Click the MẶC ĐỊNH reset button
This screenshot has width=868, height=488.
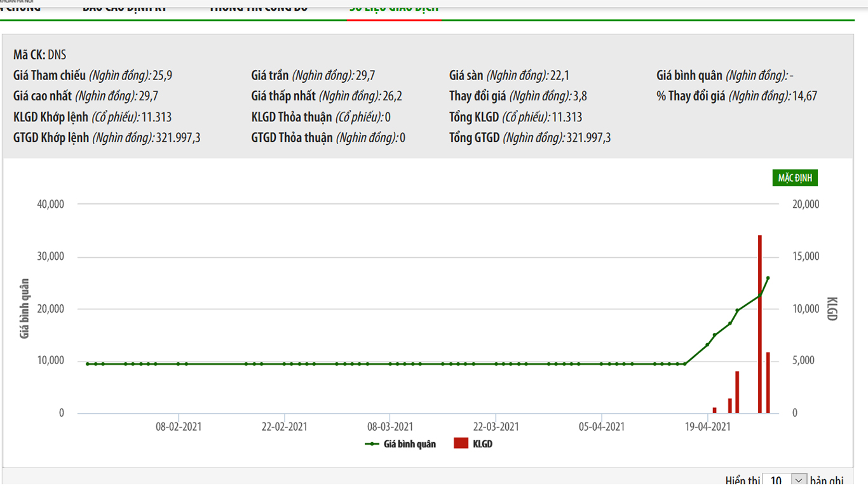[x=795, y=178]
